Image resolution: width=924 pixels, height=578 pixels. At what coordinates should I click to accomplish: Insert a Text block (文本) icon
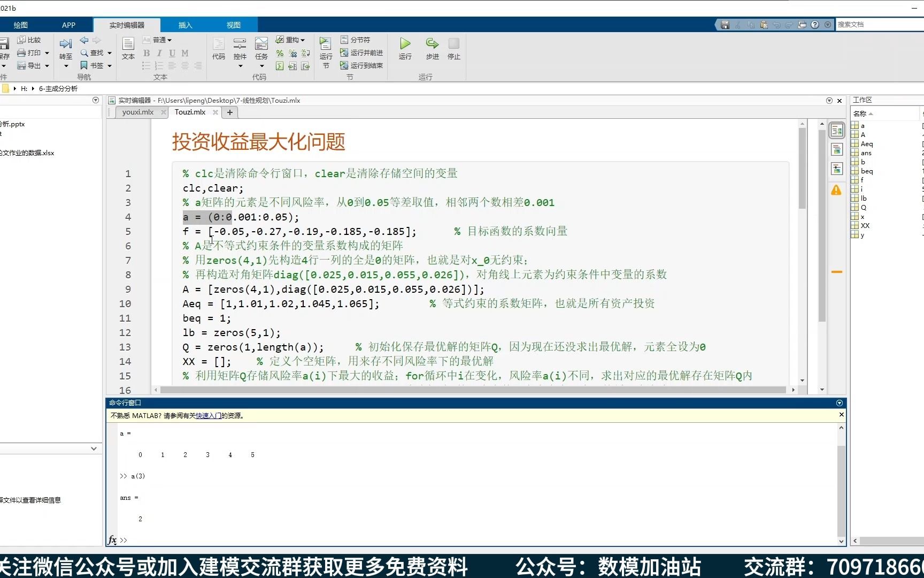(128, 44)
